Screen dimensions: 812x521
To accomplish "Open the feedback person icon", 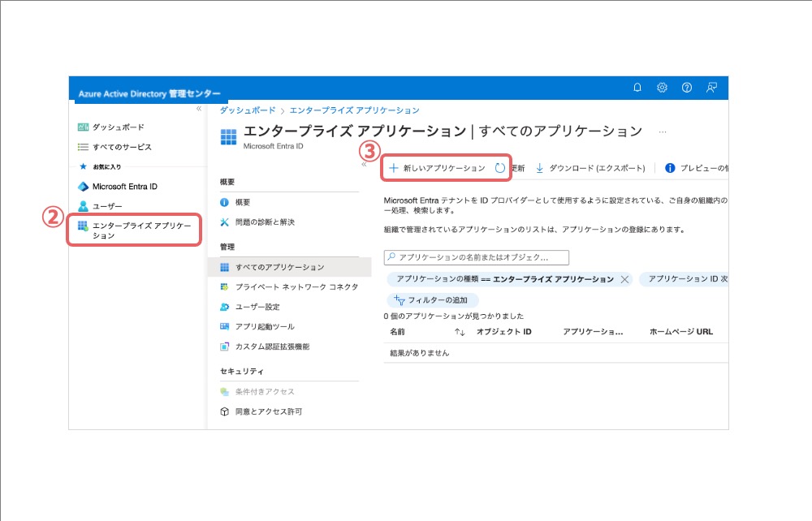I will point(711,88).
